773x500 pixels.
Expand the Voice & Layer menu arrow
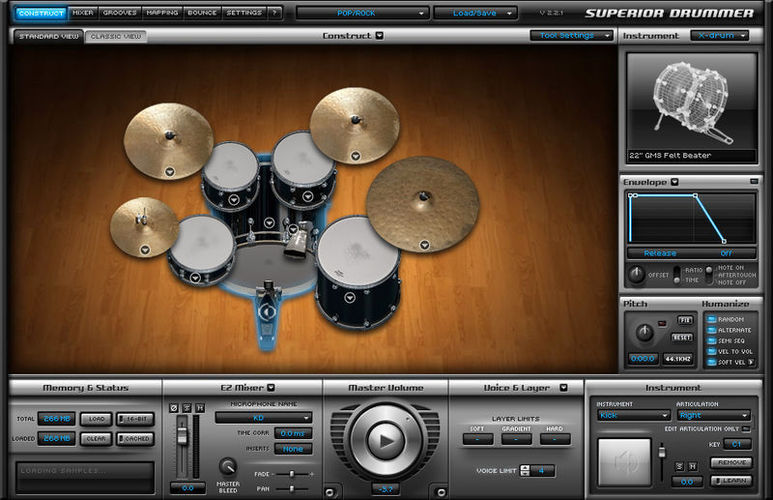(x=563, y=388)
